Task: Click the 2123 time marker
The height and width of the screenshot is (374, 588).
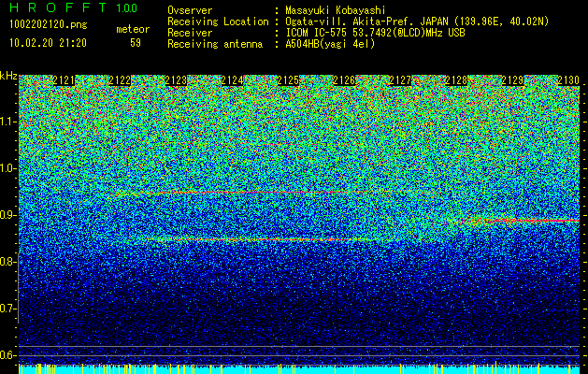Action: (x=176, y=80)
